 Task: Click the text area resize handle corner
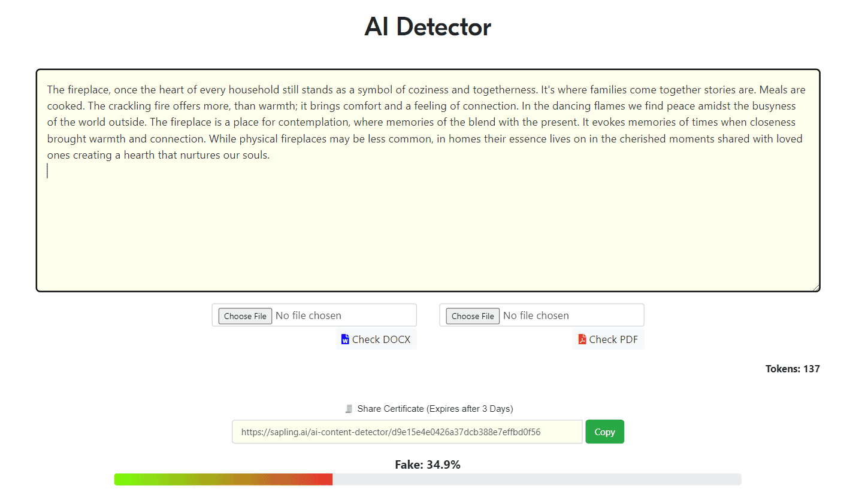(815, 287)
